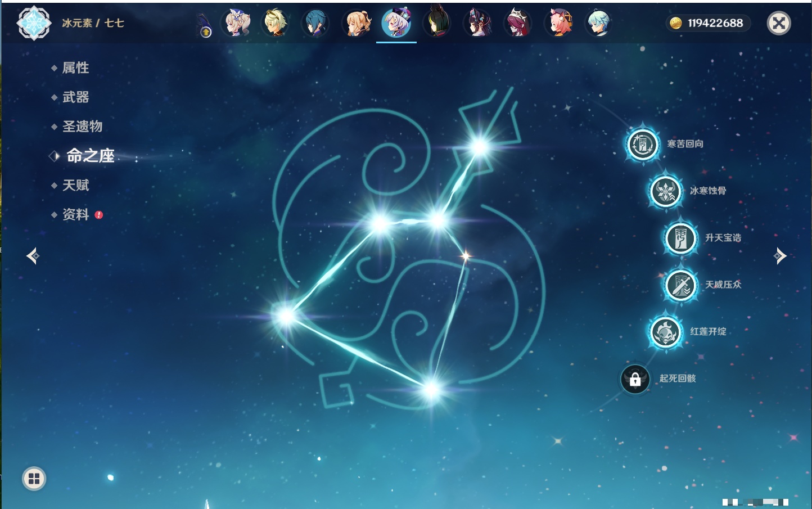Click the 冰寒蚀骨 label text

tap(708, 191)
